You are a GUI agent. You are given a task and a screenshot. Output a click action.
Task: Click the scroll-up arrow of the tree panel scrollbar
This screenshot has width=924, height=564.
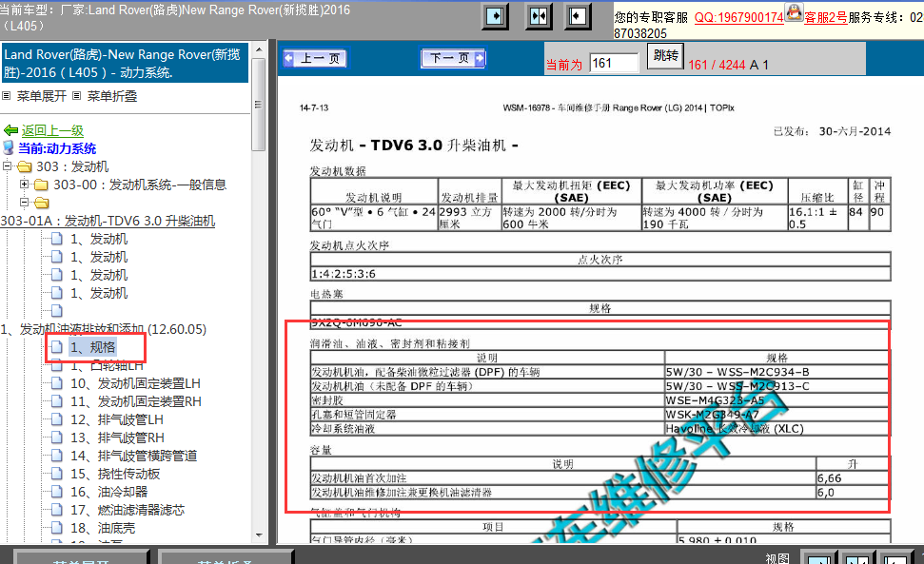(259, 49)
